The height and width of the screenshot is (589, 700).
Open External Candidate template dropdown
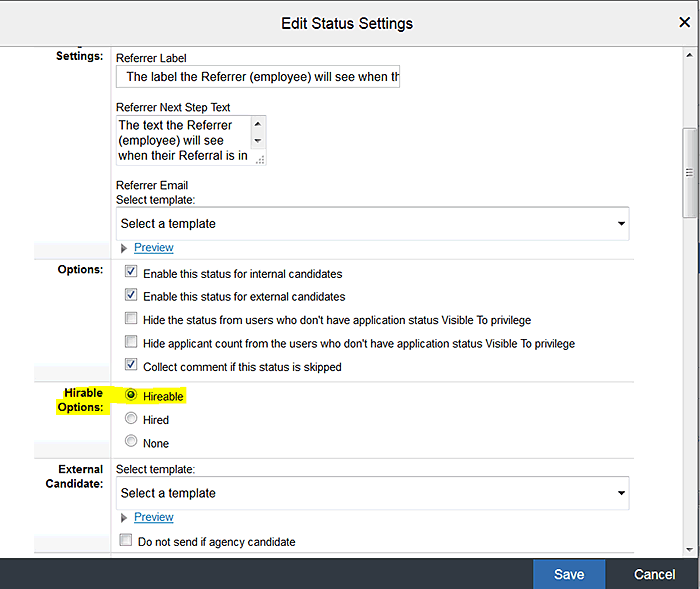pos(372,493)
